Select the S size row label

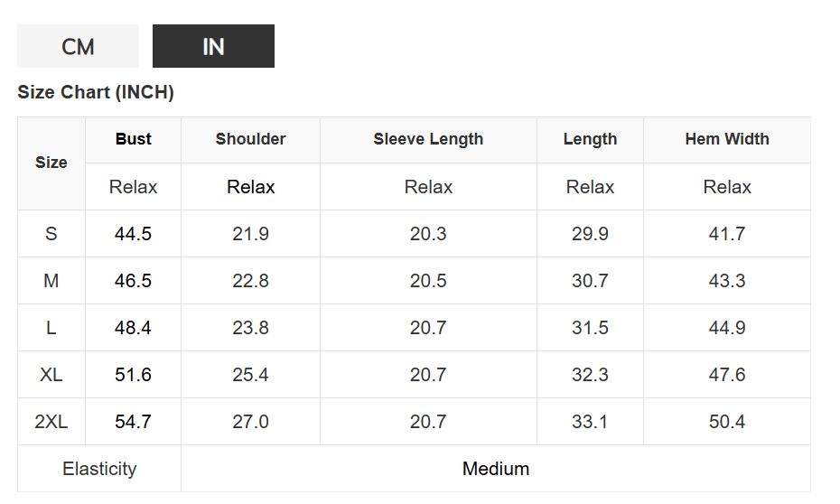[51, 234]
